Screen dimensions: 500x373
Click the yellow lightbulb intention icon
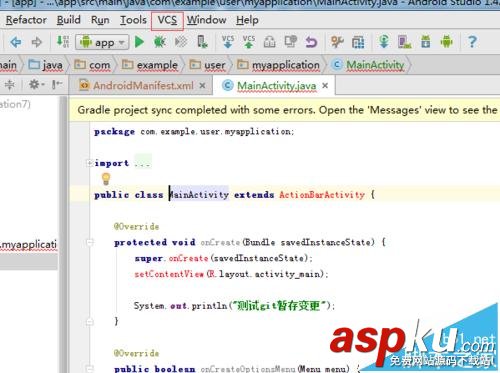pos(106,179)
